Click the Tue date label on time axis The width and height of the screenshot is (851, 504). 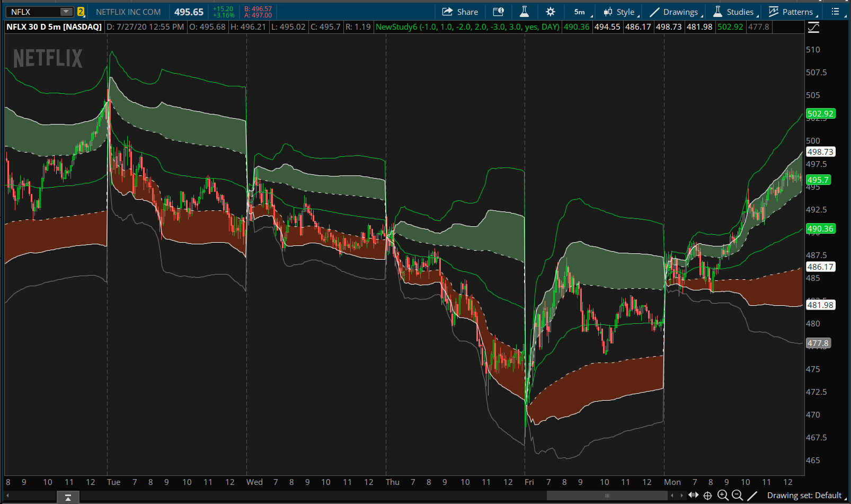point(113,482)
